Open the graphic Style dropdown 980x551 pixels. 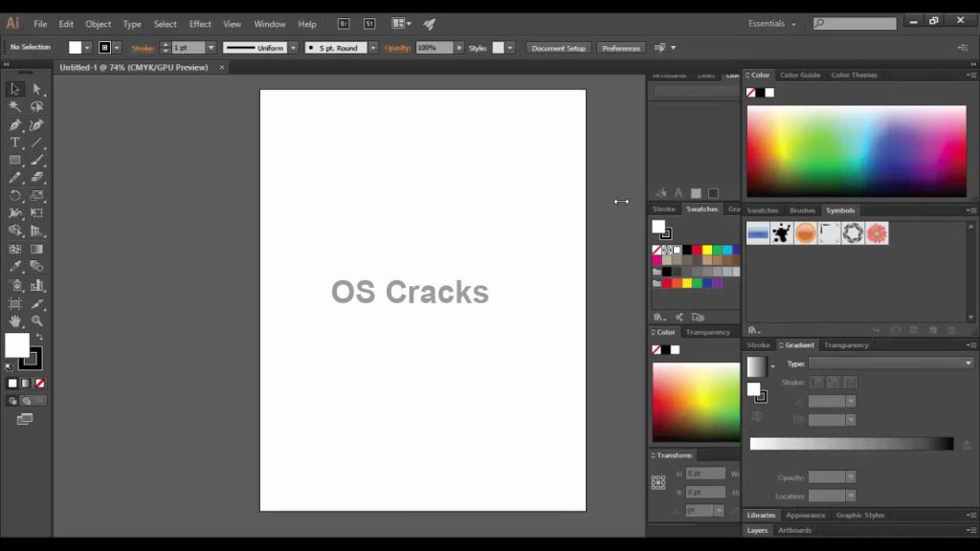coord(510,48)
